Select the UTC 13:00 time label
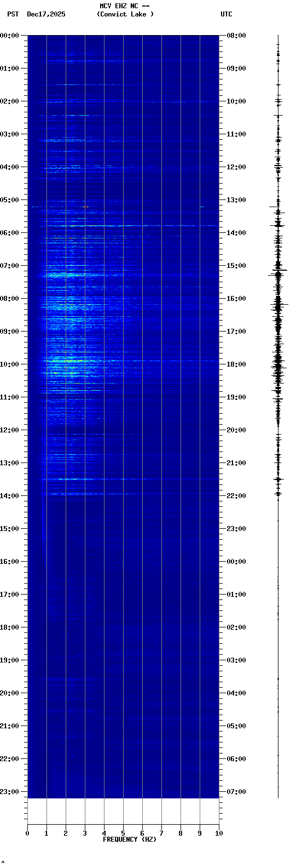The image size is (302, 868). (236, 200)
